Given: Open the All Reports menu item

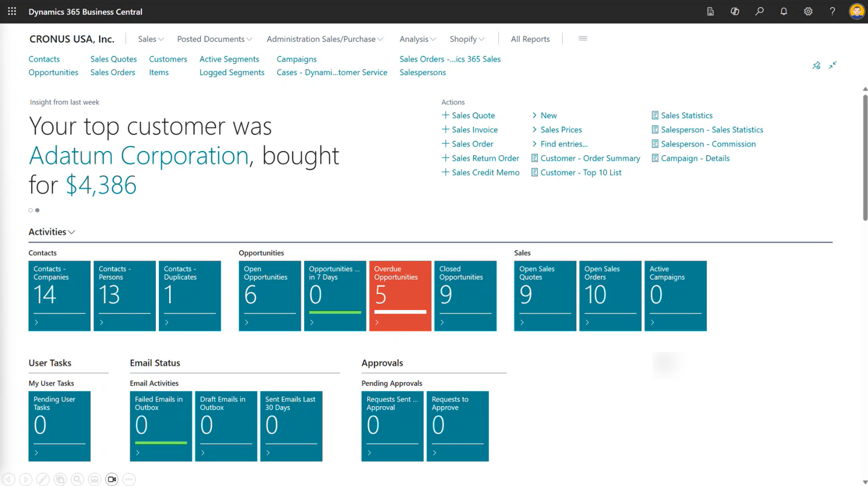Looking at the screenshot, I should pos(530,39).
